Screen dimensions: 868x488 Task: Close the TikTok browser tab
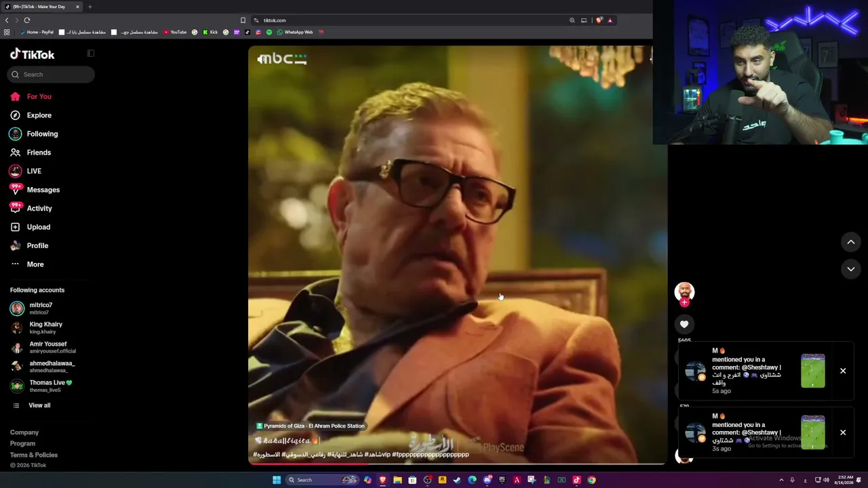coord(77,7)
